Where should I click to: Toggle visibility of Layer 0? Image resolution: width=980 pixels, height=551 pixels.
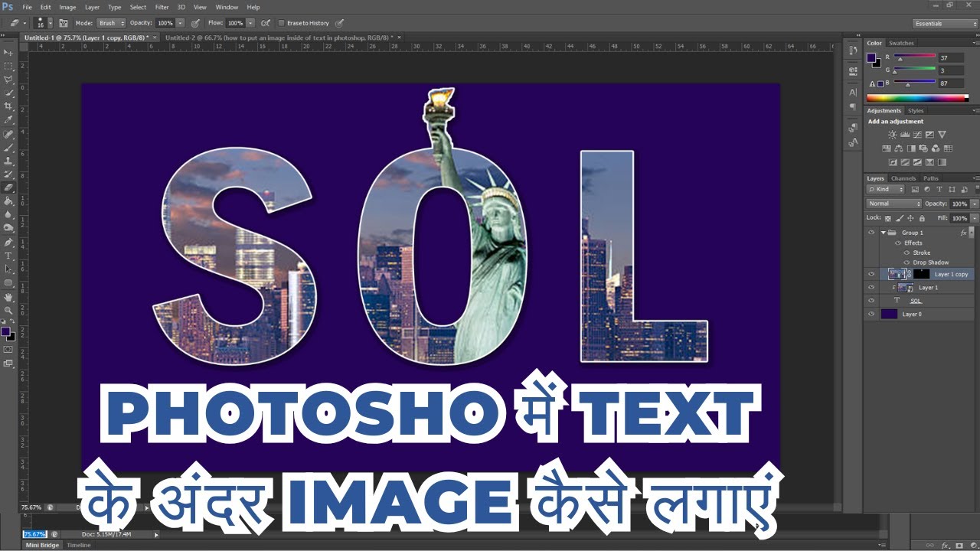pyautogui.click(x=871, y=315)
